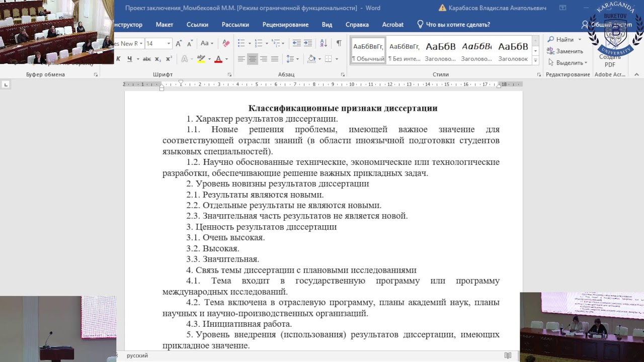Apply the Заголовок title style
Viewport: 644px width, 362px height.
tap(513, 52)
